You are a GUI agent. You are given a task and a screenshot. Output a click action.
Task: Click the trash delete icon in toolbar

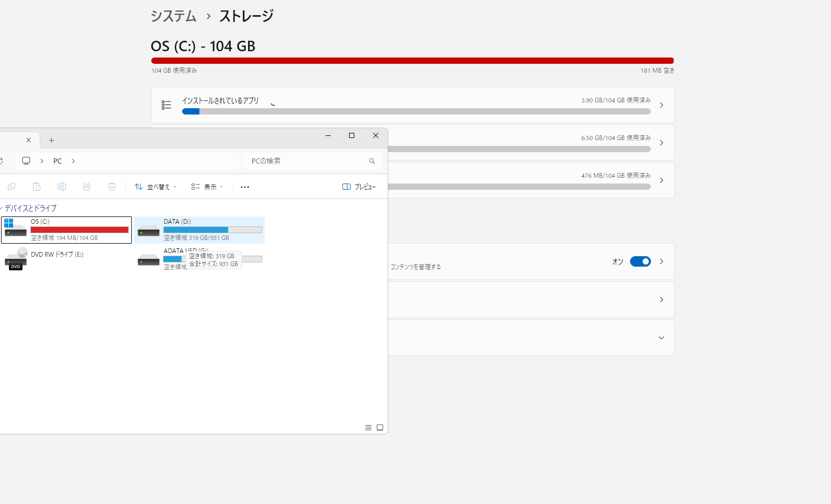point(112,187)
